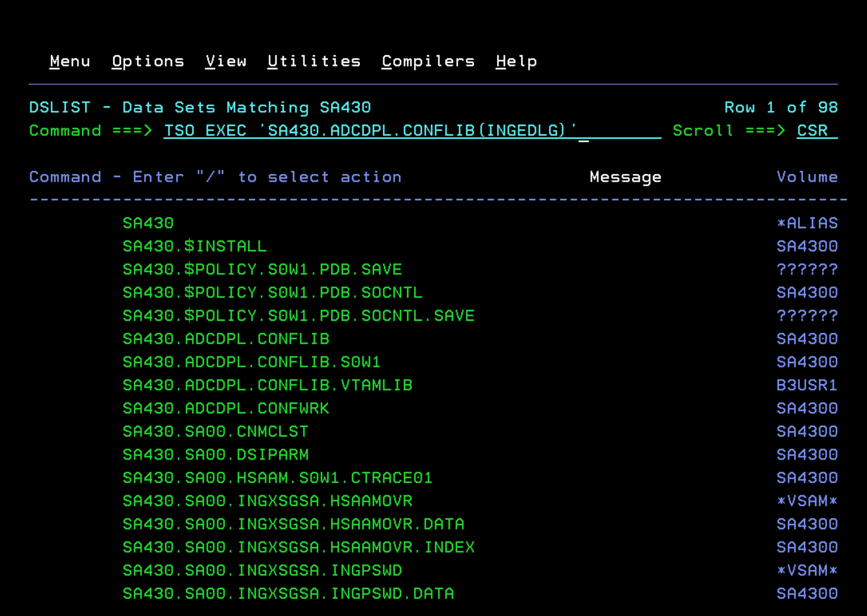Open the Compilers menu
The height and width of the screenshot is (616, 867).
(x=428, y=61)
